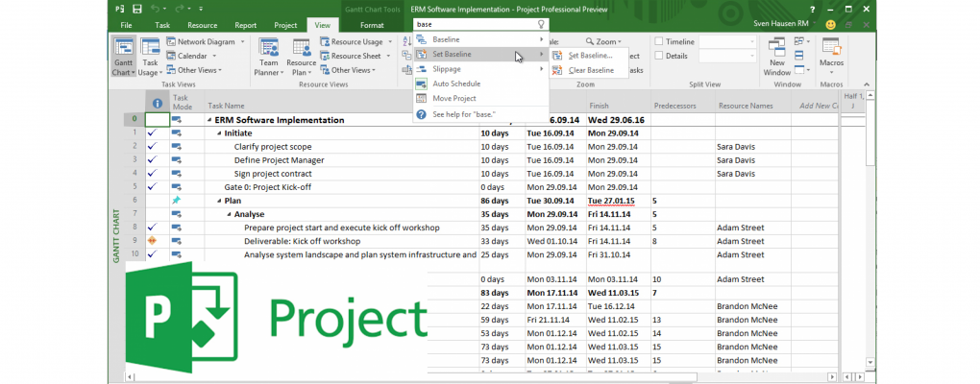This screenshot has width=980, height=384.
Task: Click the Auto Schedule result icon
Action: point(421,84)
